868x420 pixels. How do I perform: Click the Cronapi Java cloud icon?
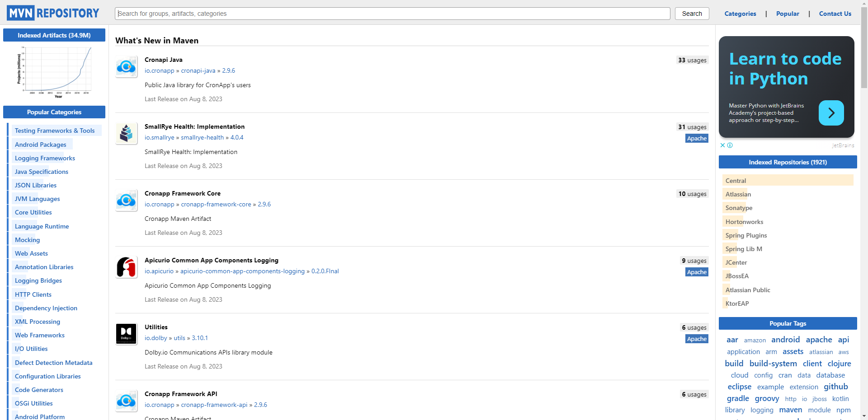pos(126,66)
